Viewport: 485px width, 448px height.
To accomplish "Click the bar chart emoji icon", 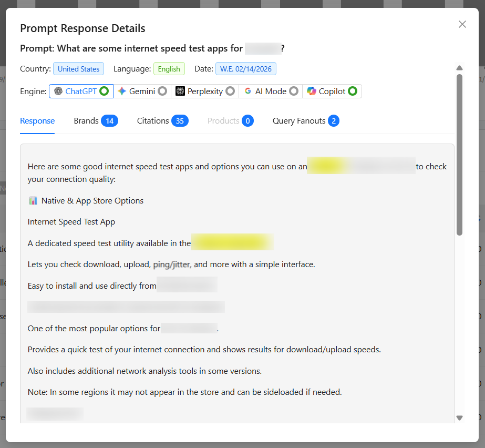I will (x=33, y=200).
